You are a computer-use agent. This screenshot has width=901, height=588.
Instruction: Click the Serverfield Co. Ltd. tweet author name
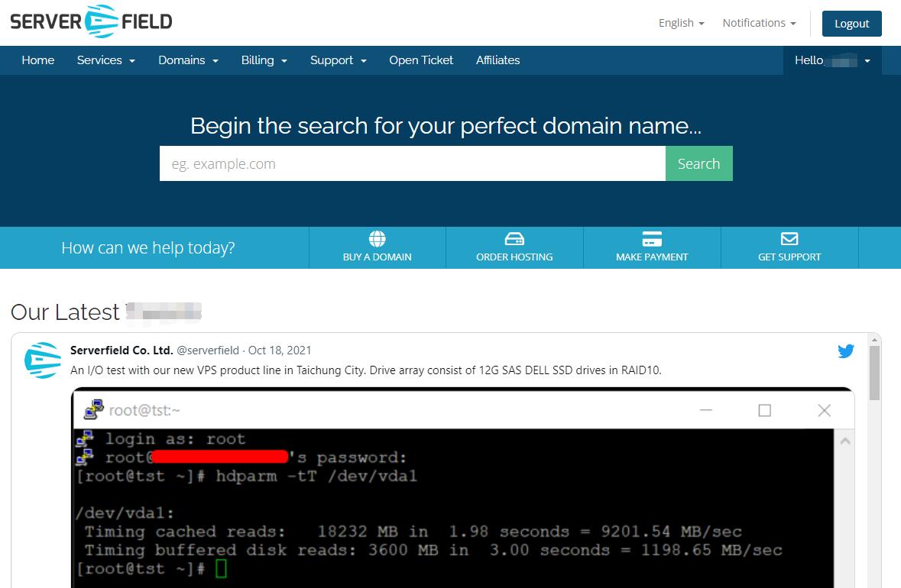point(122,351)
